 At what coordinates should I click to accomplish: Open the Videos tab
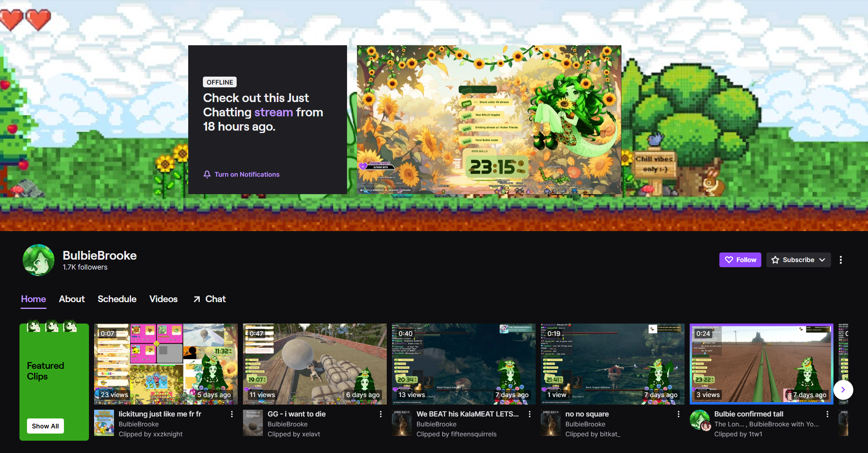[164, 299]
